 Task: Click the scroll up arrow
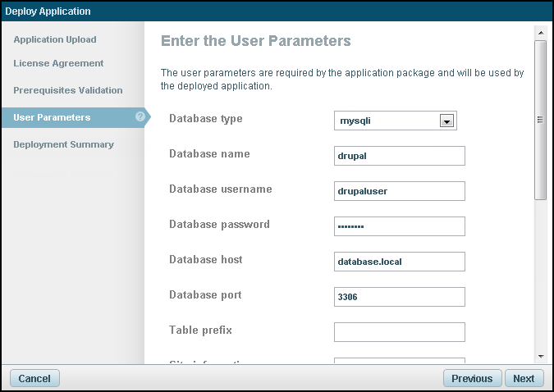pyautogui.click(x=540, y=33)
